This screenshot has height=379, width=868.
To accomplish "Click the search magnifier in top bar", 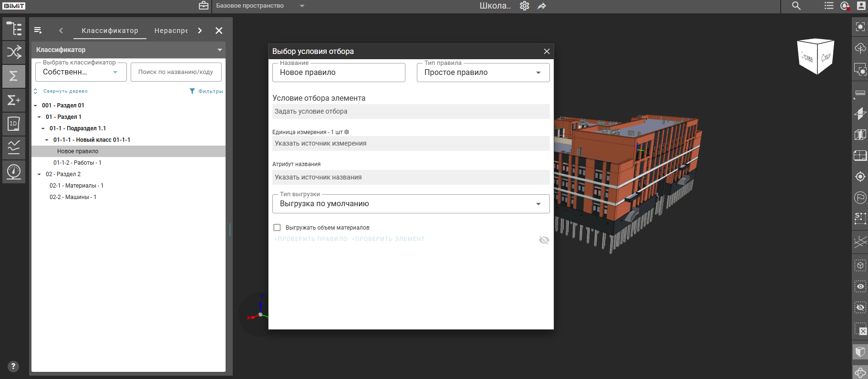I will (x=796, y=6).
